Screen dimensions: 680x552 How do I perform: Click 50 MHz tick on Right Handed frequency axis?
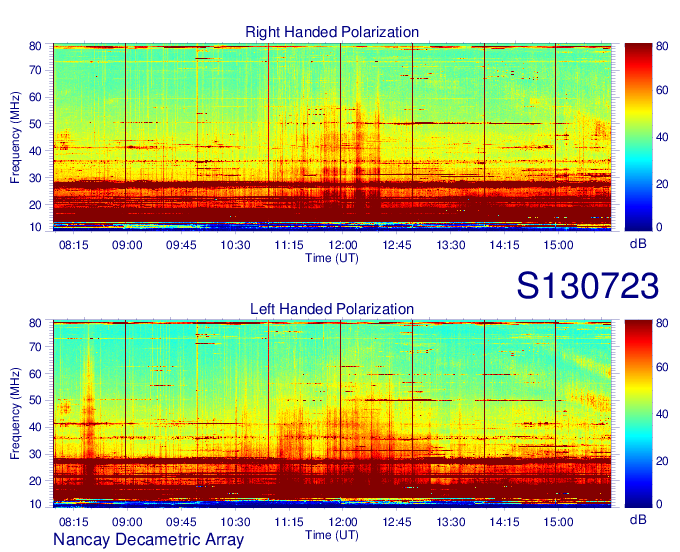coord(35,124)
